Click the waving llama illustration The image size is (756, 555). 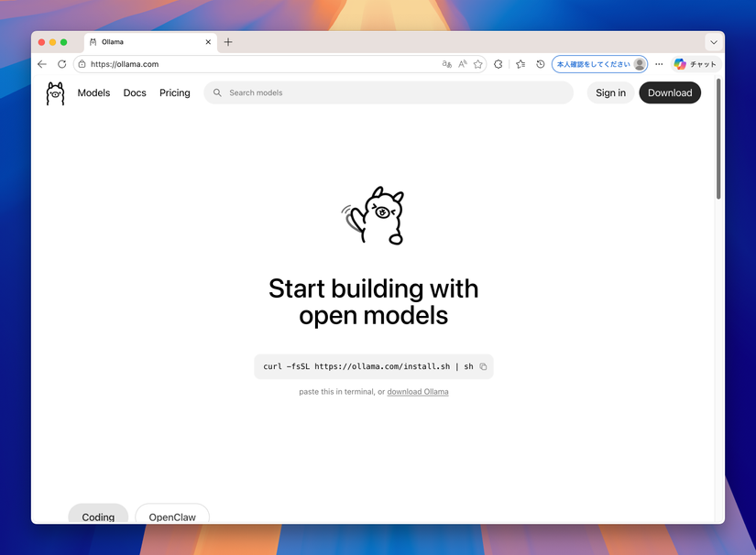[x=373, y=215]
